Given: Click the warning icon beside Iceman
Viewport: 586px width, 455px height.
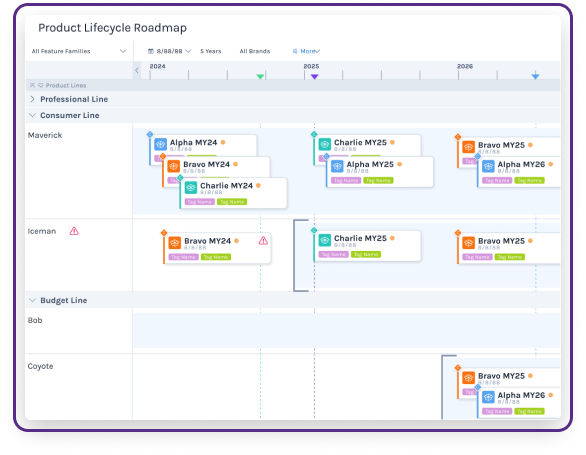Looking at the screenshot, I should pos(74,231).
